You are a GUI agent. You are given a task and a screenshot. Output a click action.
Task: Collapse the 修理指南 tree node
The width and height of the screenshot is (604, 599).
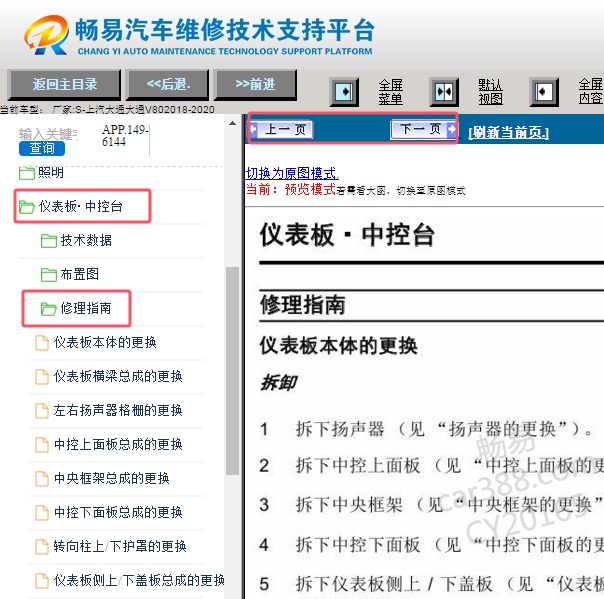(86, 309)
